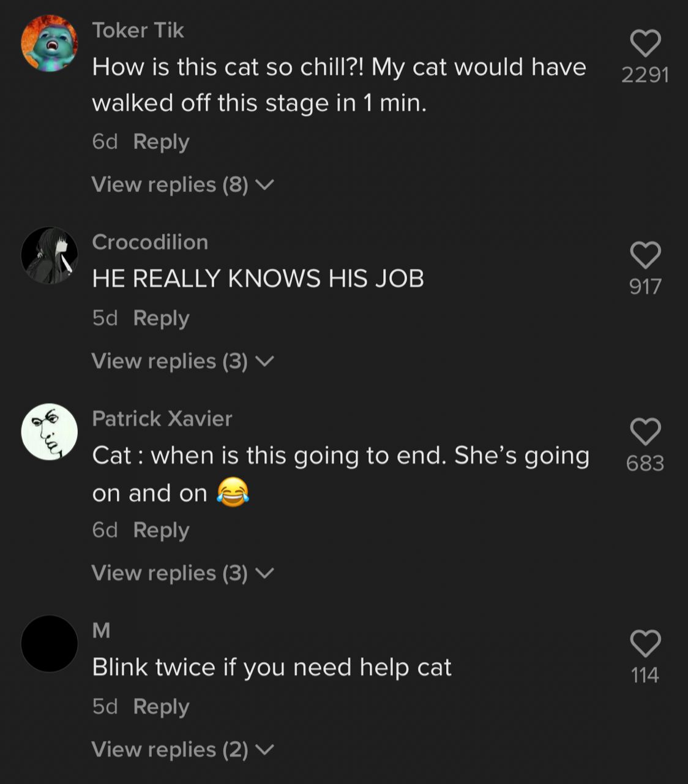Open Toker Tik's profile picture
688x784 pixels.
pyautogui.click(x=50, y=43)
